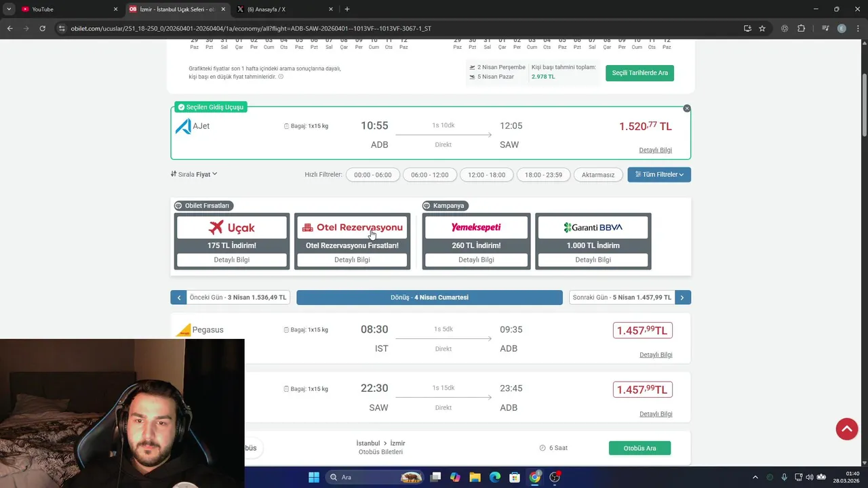The width and height of the screenshot is (868, 488).
Task: Toggle the 18:00 - 23:59 quick filter
Action: click(x=544, y=175)
